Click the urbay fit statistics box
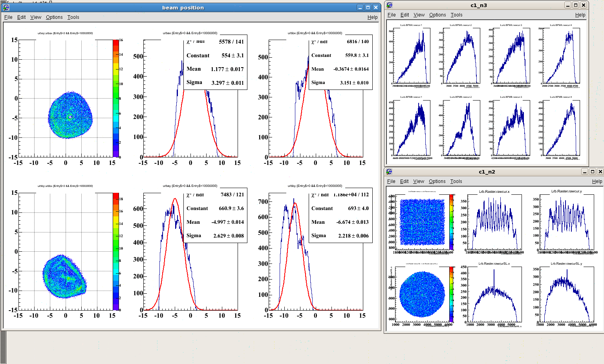 pyautogui.click(x=215, y=215)
